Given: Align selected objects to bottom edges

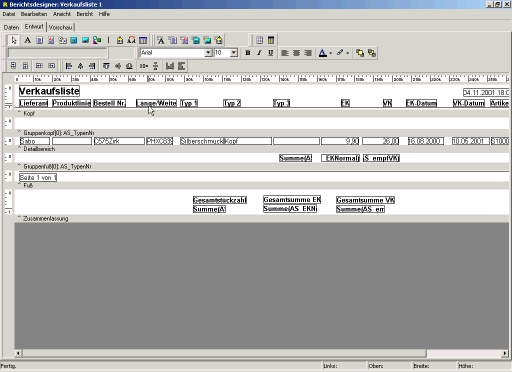Looking at the screenshot, I should [x=129, y=66].
